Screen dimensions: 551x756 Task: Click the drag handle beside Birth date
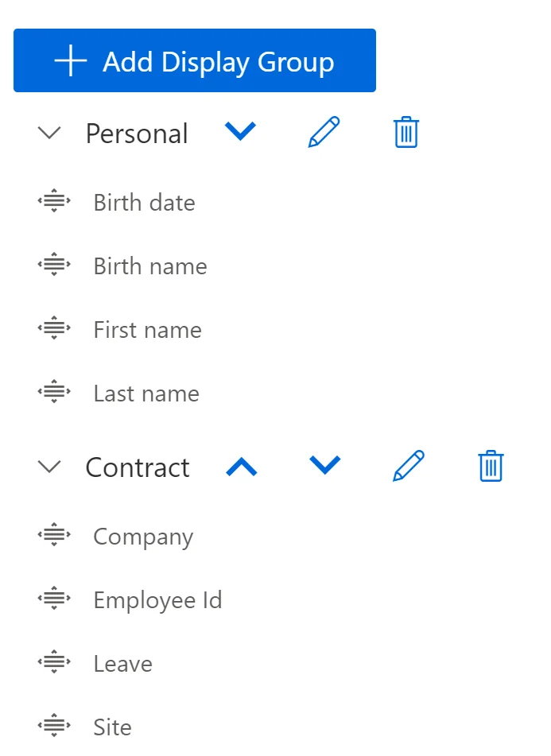(52, 202)
